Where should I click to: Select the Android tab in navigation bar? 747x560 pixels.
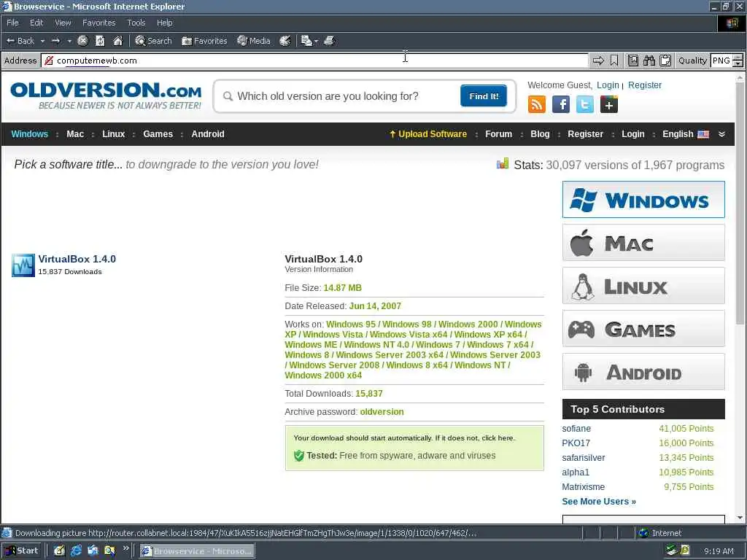208,134
